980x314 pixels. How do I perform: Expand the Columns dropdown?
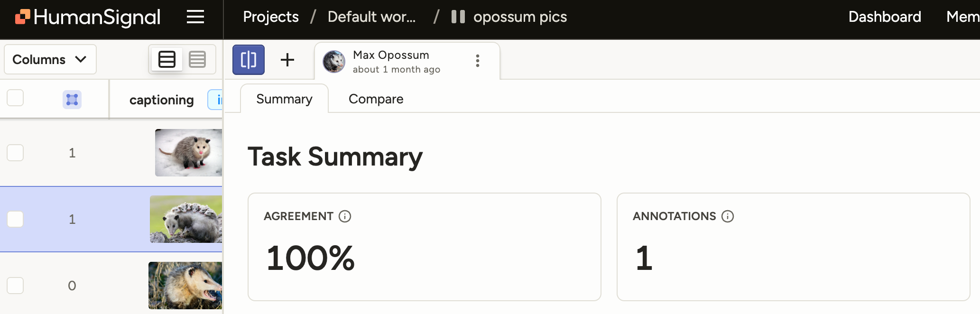pyautogui.click(x=50, y=59)
